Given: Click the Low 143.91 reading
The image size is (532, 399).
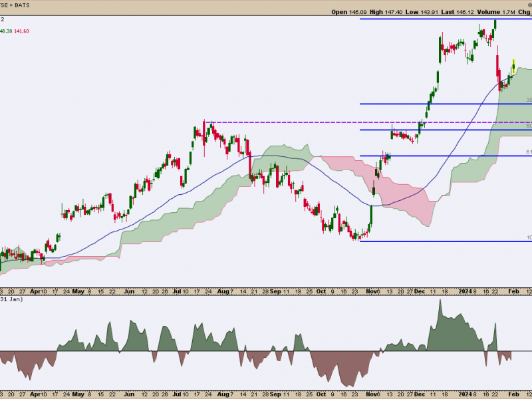Looking at the screenshot, I should click(422, 12).
